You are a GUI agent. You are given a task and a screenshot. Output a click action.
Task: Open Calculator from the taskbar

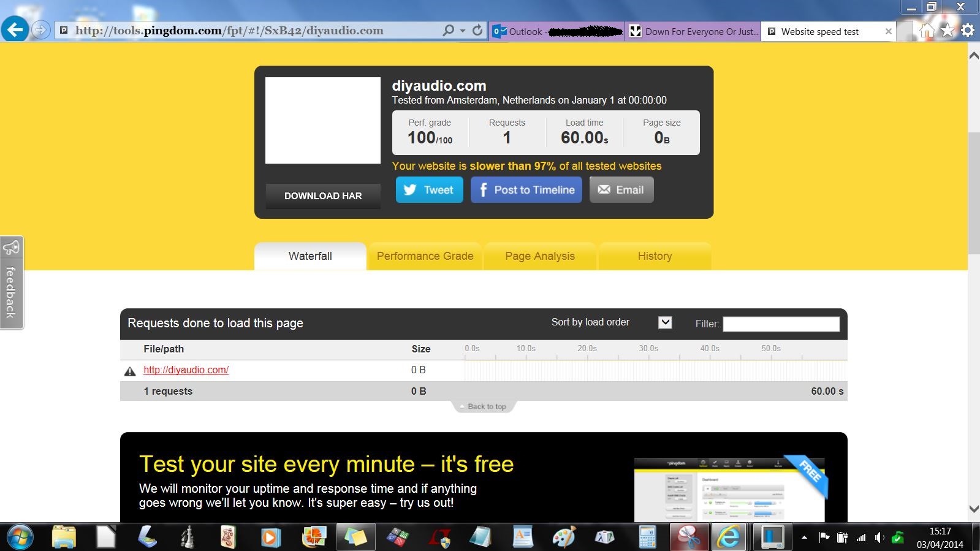point(648,538)
